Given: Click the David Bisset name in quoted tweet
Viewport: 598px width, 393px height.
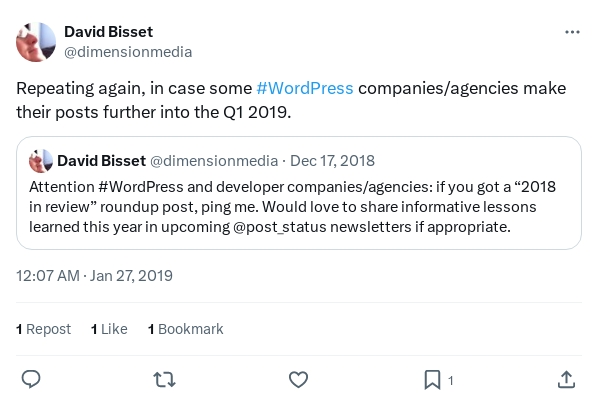Looking at the screenshot, I should 101,161.
